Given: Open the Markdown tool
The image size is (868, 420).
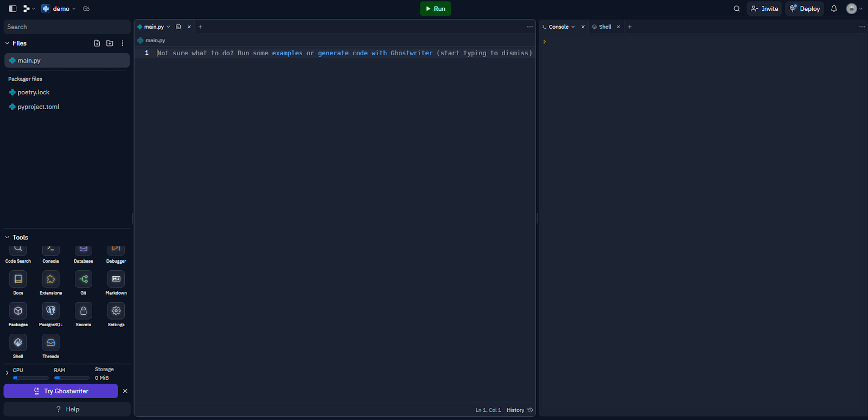Looking at the screenshot, I should click(x=116, y=279).
